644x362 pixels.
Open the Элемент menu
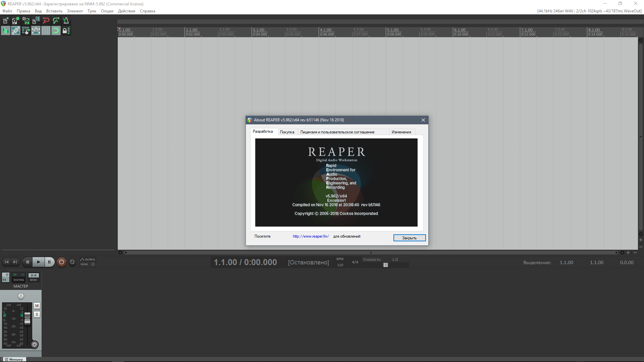(75, 11)
